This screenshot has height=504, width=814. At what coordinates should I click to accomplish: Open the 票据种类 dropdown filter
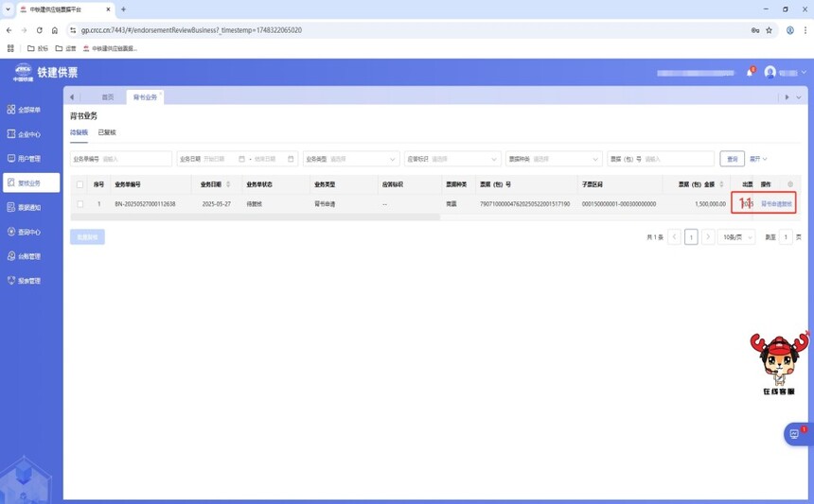(553, 159)
